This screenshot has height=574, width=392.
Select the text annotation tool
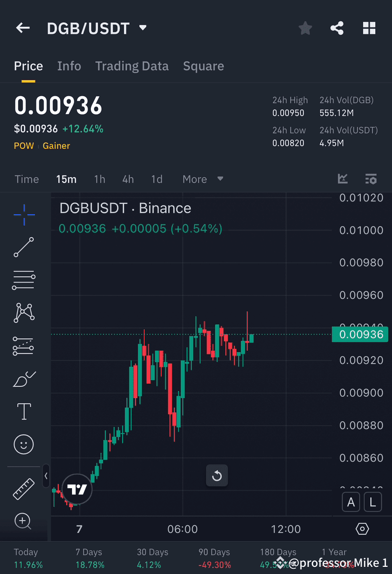(24, 411)
